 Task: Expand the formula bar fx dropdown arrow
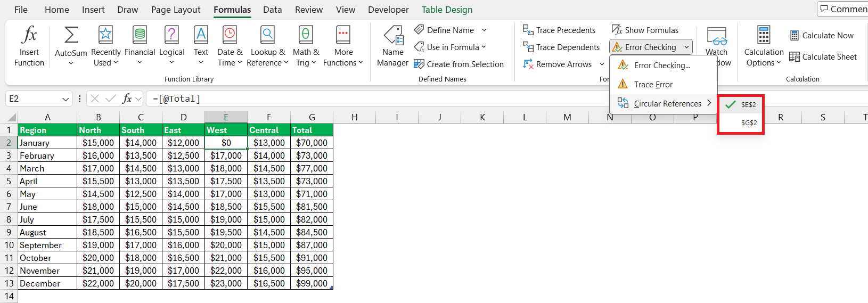[x=138, y=99]
